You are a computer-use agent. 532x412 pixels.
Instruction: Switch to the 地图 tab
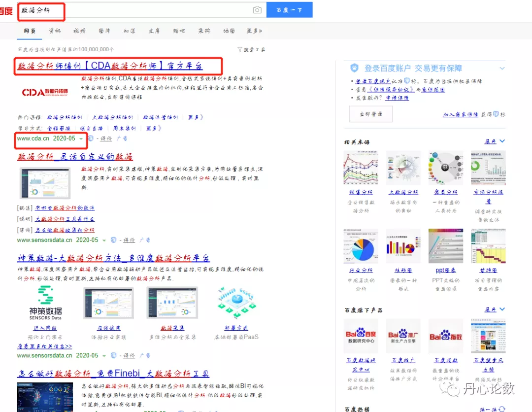229,31
